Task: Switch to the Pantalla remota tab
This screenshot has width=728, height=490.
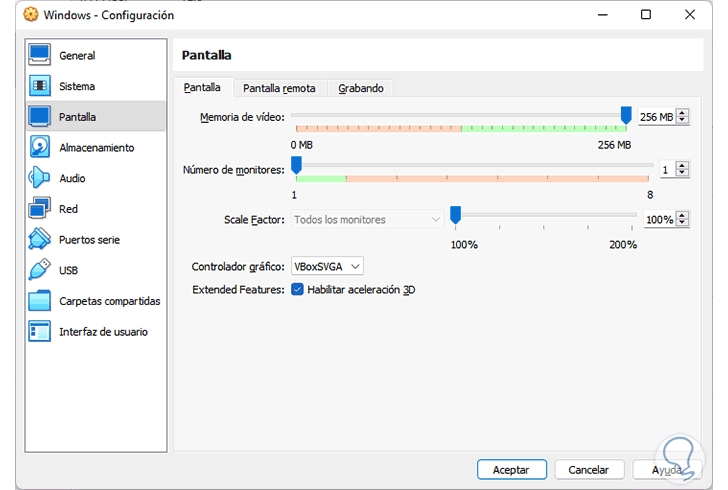Action: (x=279, y=88)
